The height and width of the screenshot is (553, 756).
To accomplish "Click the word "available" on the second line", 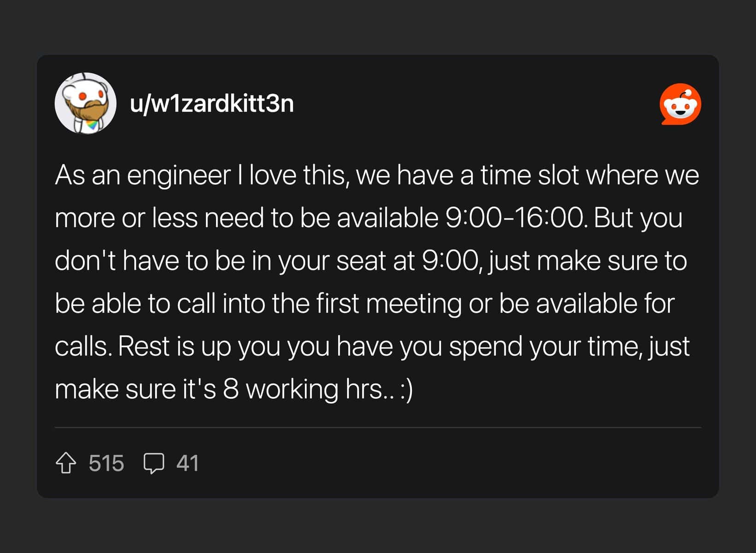I will pos(387,218).
